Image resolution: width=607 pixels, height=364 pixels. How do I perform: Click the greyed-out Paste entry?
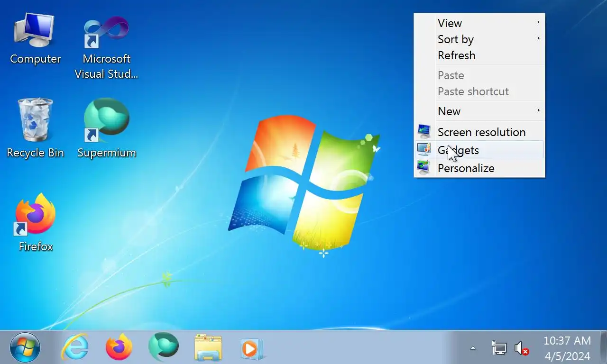coord(479,75)
